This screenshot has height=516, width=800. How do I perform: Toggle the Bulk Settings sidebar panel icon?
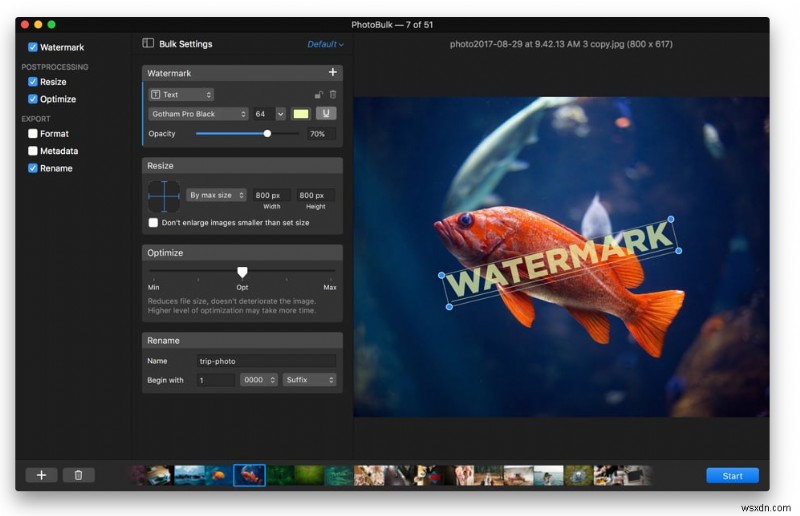tap(148, 44)
